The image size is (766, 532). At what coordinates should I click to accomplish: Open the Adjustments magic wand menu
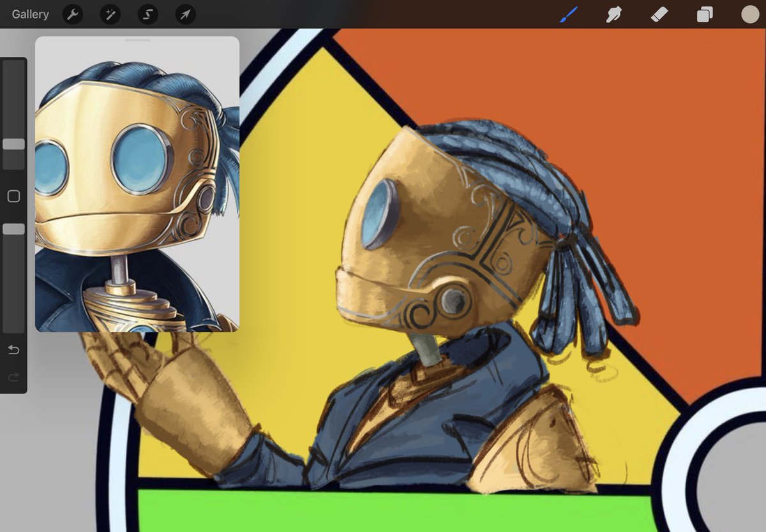[110, 14]
